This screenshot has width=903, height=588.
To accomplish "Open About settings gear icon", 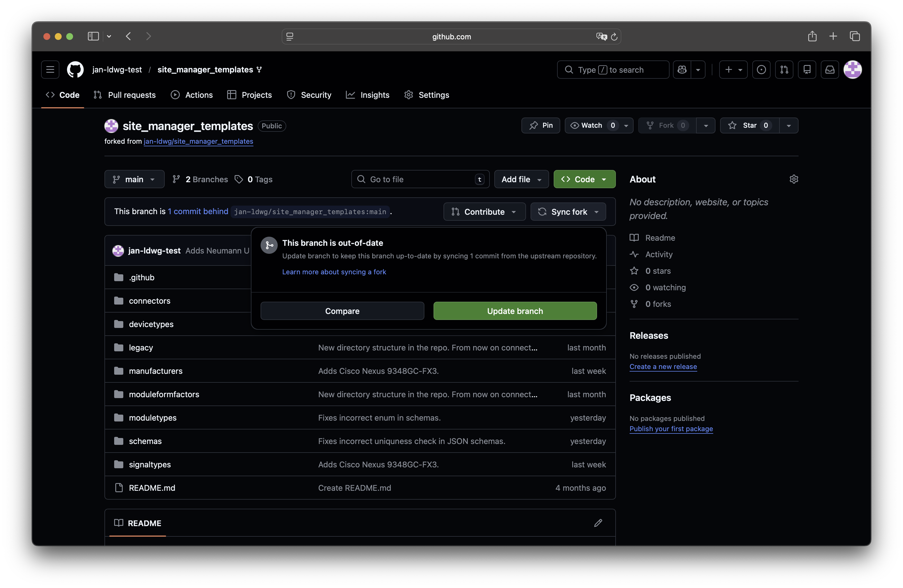I will point(794,179).
